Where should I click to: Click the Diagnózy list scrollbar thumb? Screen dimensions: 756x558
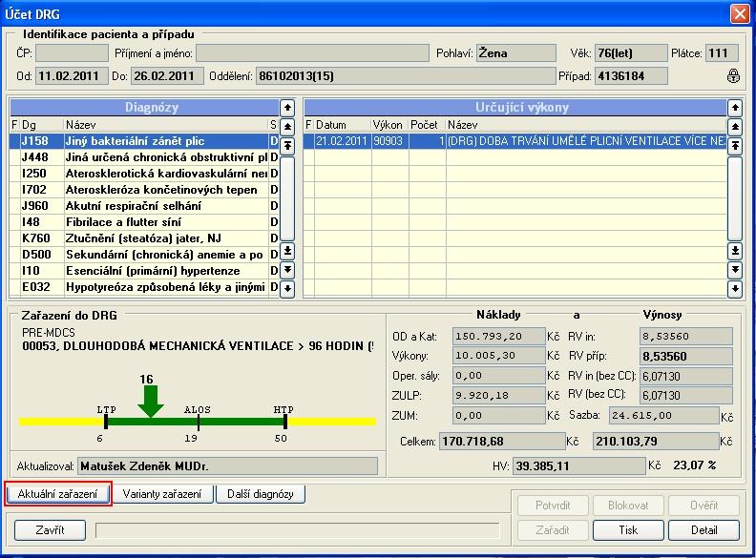287,198
